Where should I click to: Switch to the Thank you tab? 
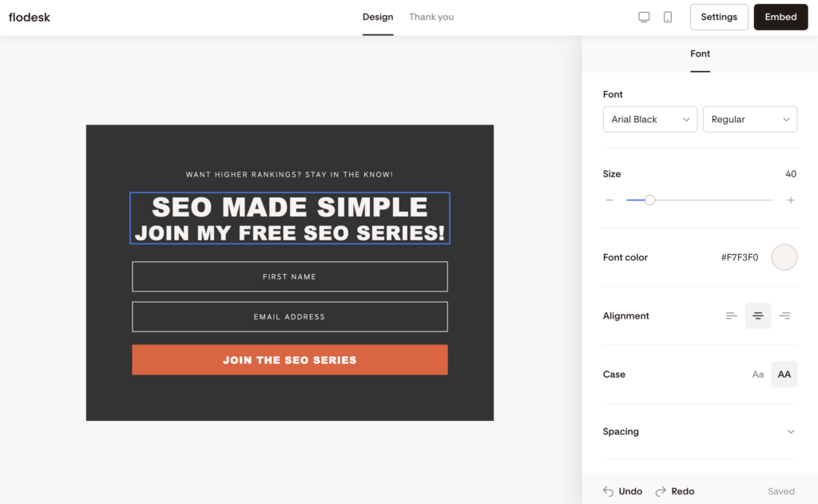pyautogui.click(x=431, y=18)
